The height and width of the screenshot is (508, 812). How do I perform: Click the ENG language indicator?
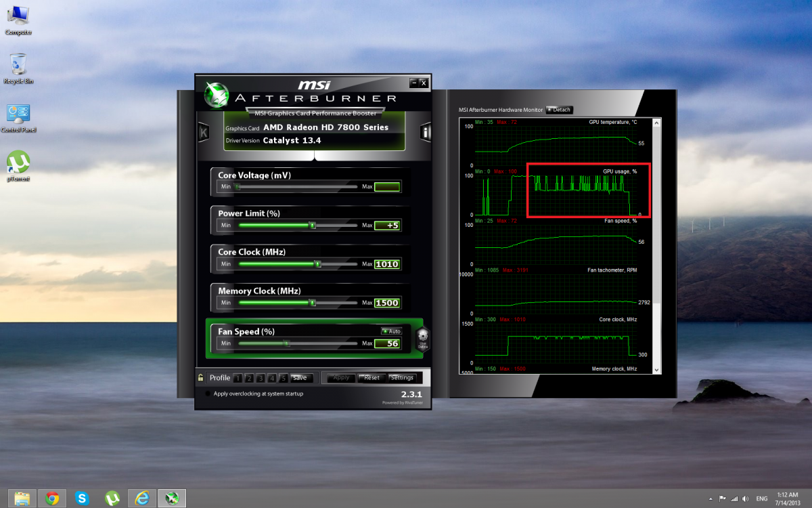click(763, 499)
